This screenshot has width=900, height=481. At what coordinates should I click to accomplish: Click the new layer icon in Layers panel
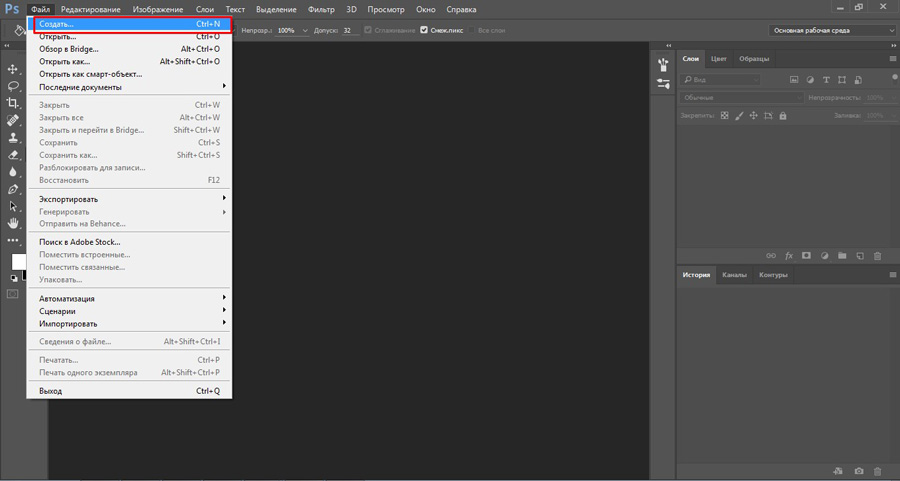(x=860, y=256)
